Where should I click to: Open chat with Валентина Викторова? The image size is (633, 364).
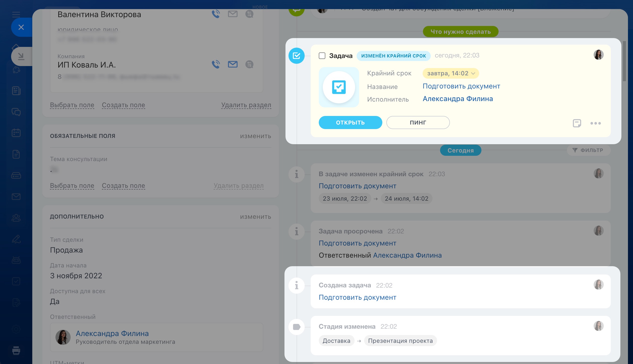pyautogui.click(x=249, y=14)
